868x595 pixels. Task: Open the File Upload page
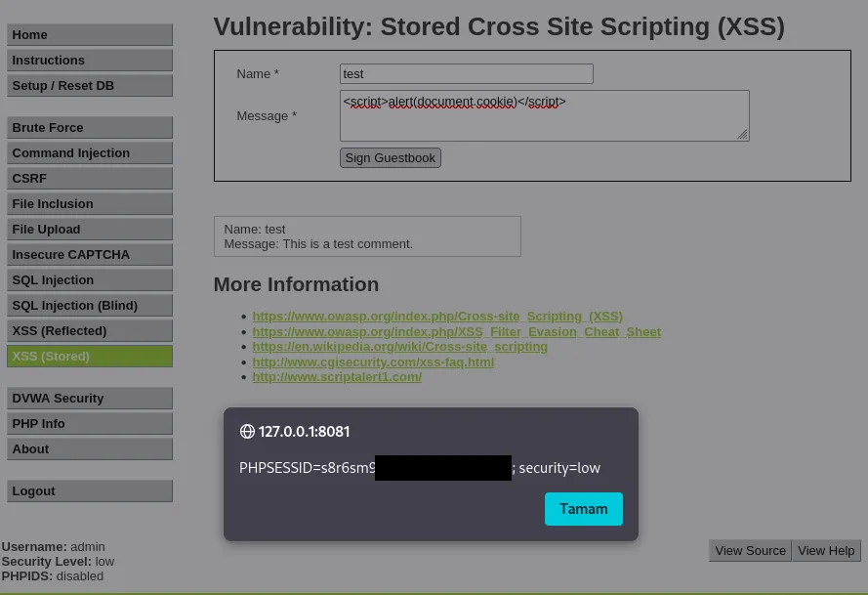(x=90, y=230)
